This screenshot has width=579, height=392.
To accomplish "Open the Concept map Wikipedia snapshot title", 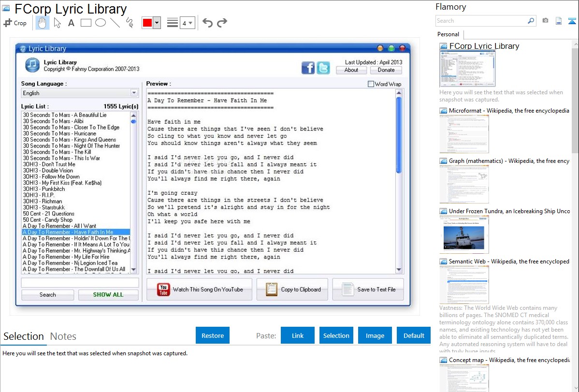I will click(x=509, y=360).
